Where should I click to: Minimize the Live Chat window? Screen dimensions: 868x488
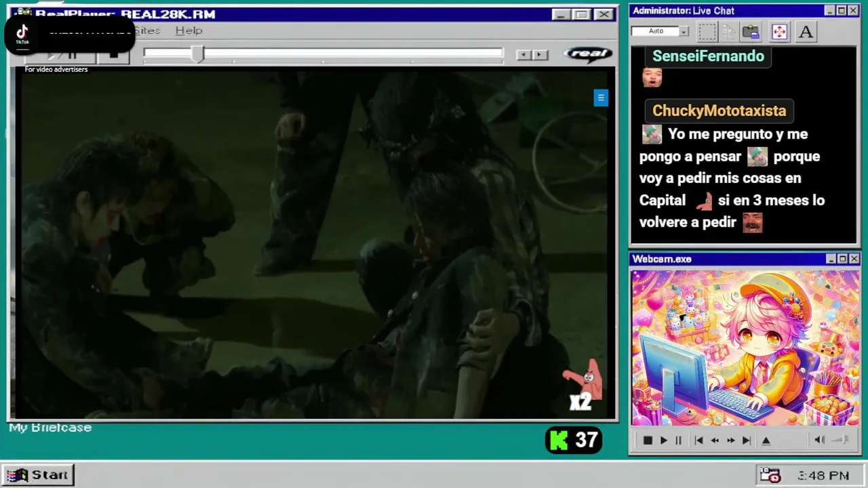coord(829,11)
